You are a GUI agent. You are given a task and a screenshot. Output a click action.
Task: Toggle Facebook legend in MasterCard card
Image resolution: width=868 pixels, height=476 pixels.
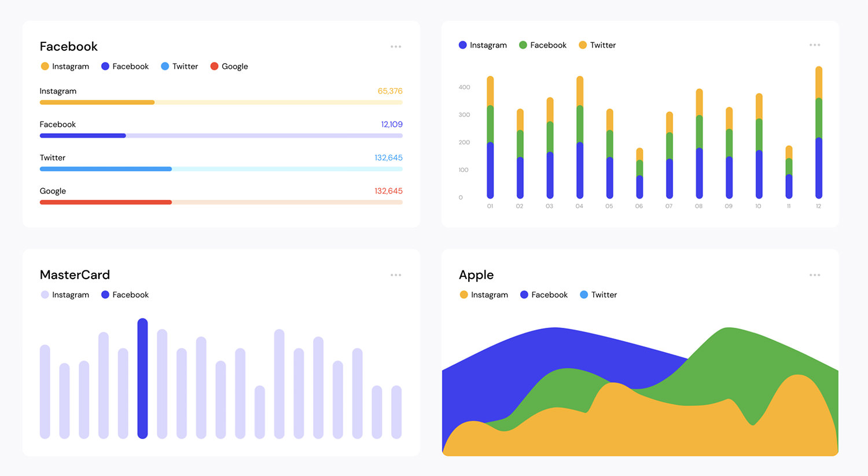pos(125,295)
